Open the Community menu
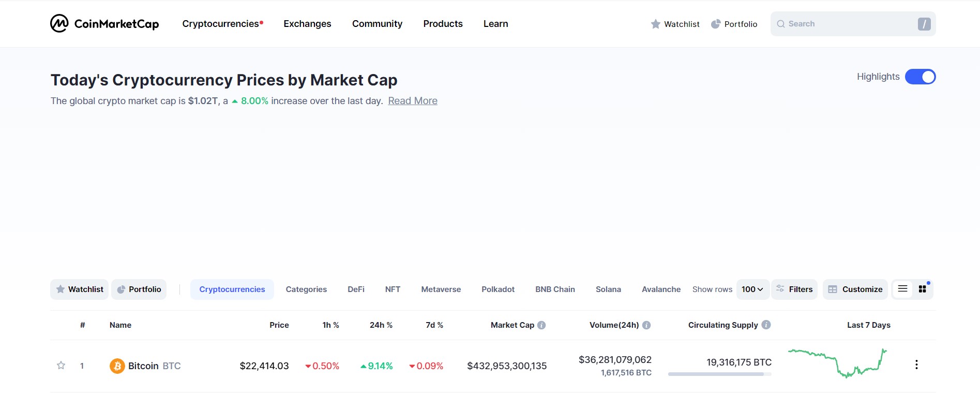 377,24
